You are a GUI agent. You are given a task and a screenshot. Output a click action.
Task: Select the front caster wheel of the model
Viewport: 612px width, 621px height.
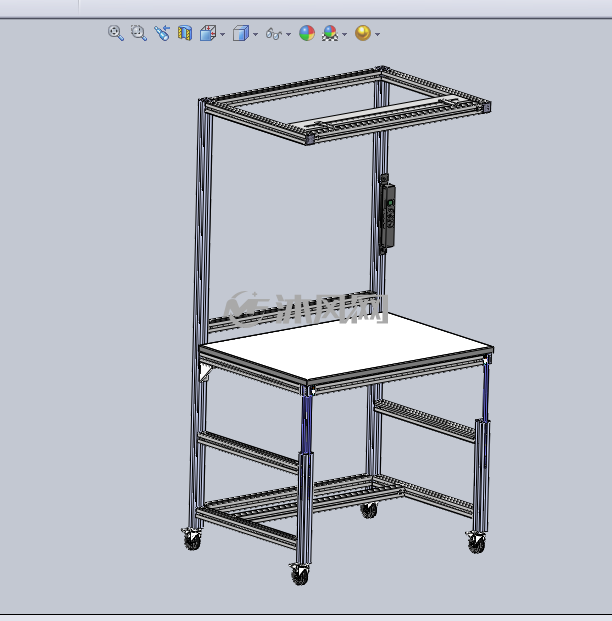click(x=300, y=574)
